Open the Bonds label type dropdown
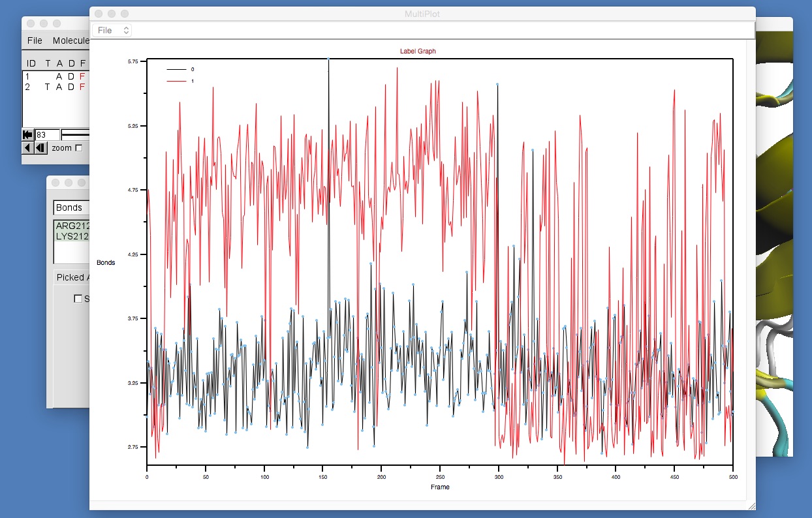This screenshot has height=518, width=812. point(70,207)
